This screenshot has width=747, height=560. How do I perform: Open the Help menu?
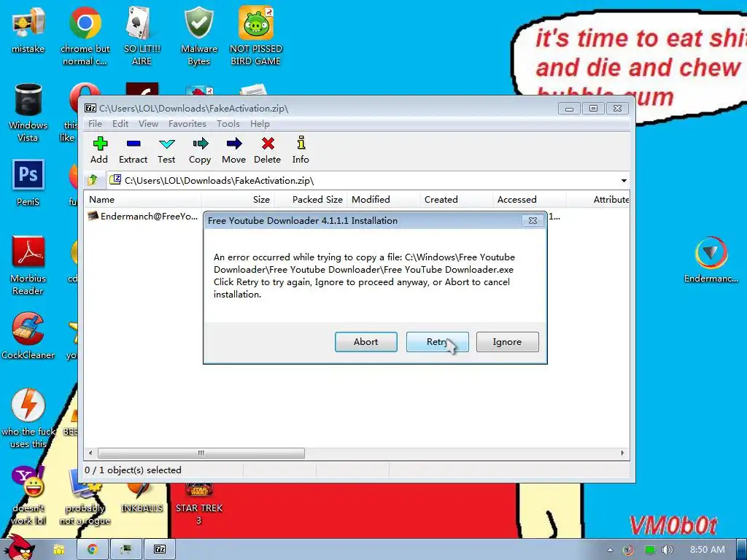pyautogui.click(x=260, y=124)
